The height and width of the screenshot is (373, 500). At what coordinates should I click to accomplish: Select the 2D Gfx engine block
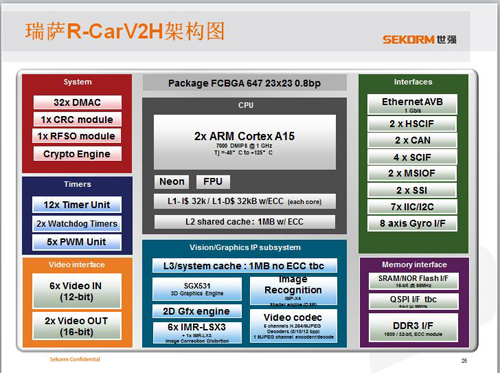point(197,311)
